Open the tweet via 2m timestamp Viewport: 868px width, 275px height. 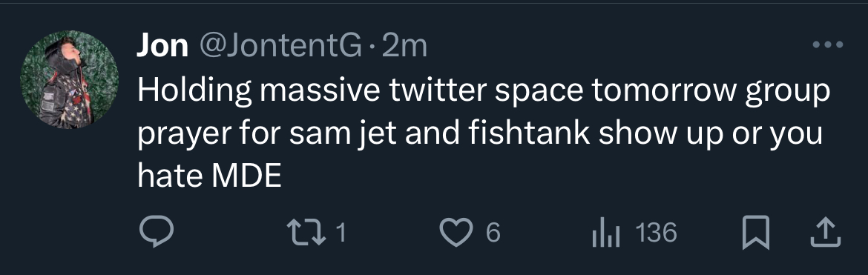click(404, 46)
